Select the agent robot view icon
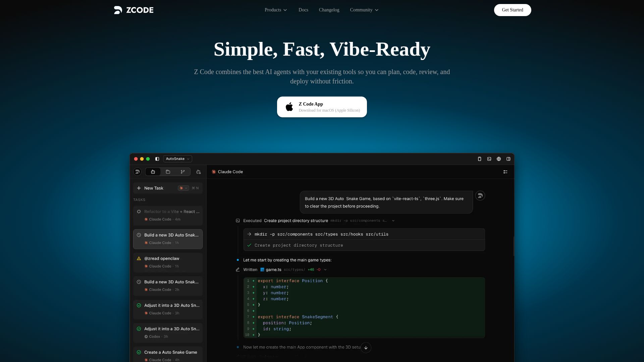The width and height of the screenshot is (644, 362). point(153,172)
